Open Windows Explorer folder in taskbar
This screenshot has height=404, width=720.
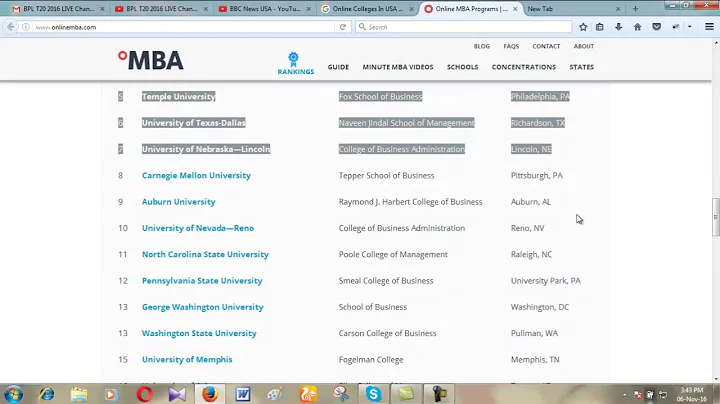coord(79,394)
